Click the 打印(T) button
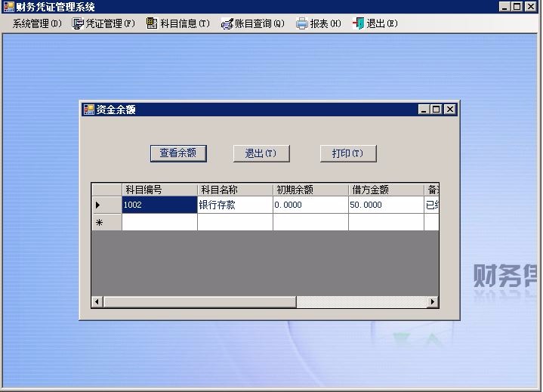The image size is (543, 392). pyautogui.click(x=348, y=153)
